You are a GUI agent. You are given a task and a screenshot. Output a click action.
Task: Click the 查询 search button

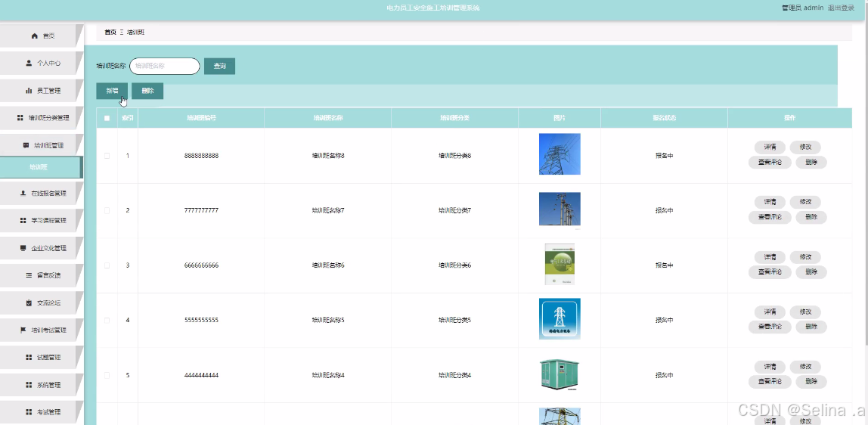click(220, 66)
